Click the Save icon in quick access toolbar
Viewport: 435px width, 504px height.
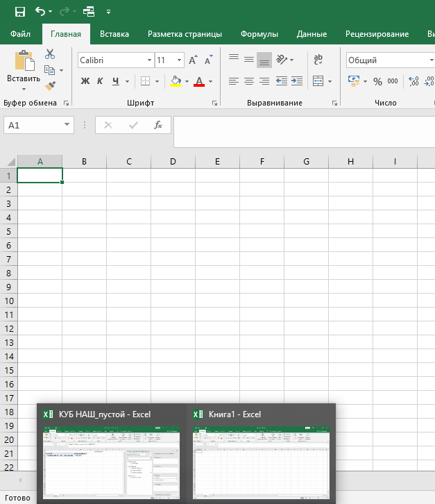(x=19, y=12)
